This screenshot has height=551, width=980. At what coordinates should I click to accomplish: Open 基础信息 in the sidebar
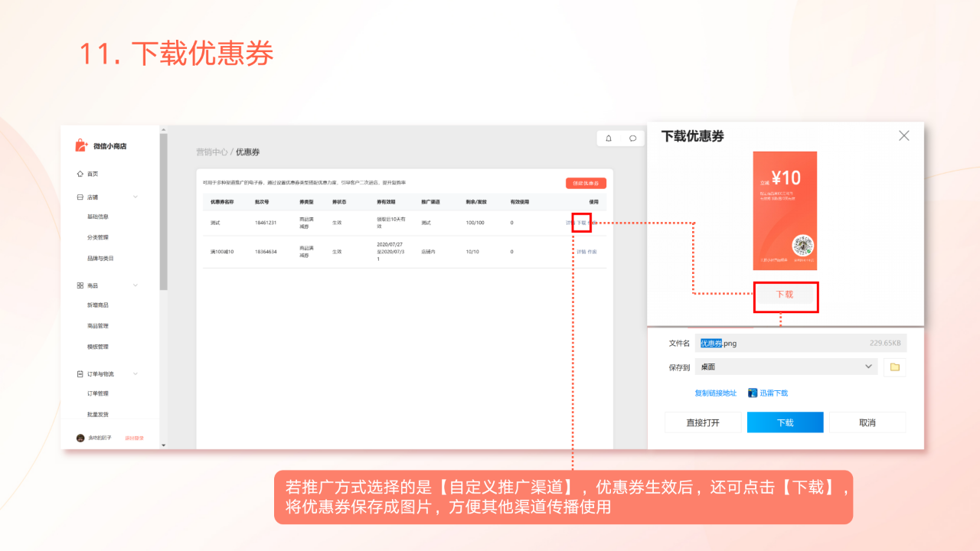coord(98,217)
